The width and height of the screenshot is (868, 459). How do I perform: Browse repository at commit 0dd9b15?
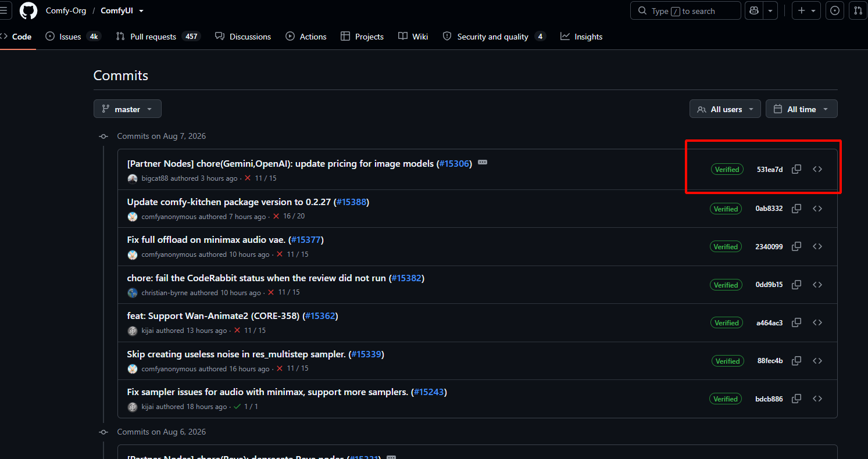(x=817, y=285)
